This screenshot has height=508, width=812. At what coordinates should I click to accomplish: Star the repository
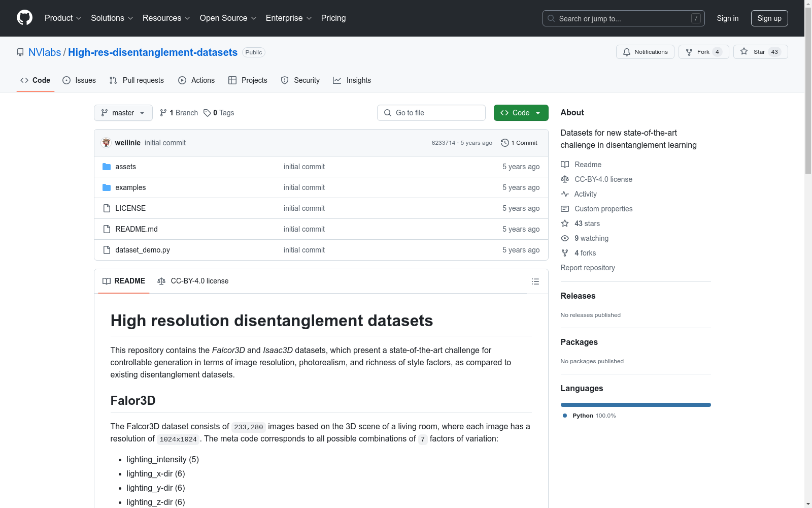(760, 52)
